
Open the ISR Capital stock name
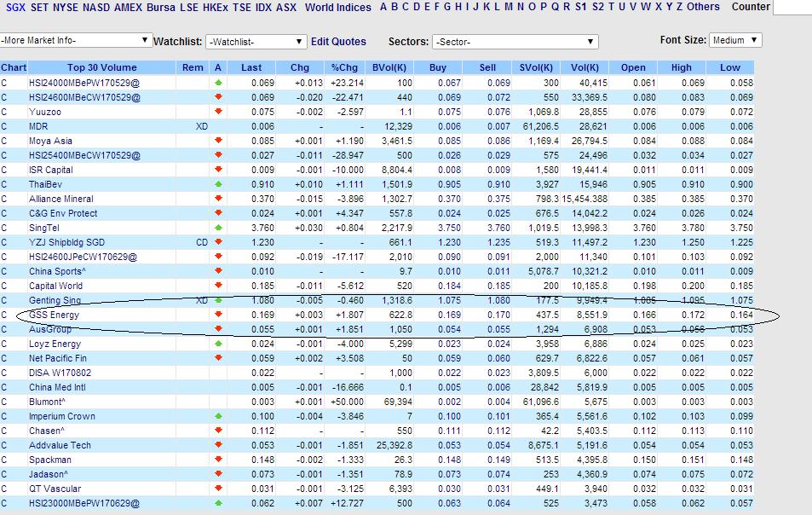click(51, 170)
